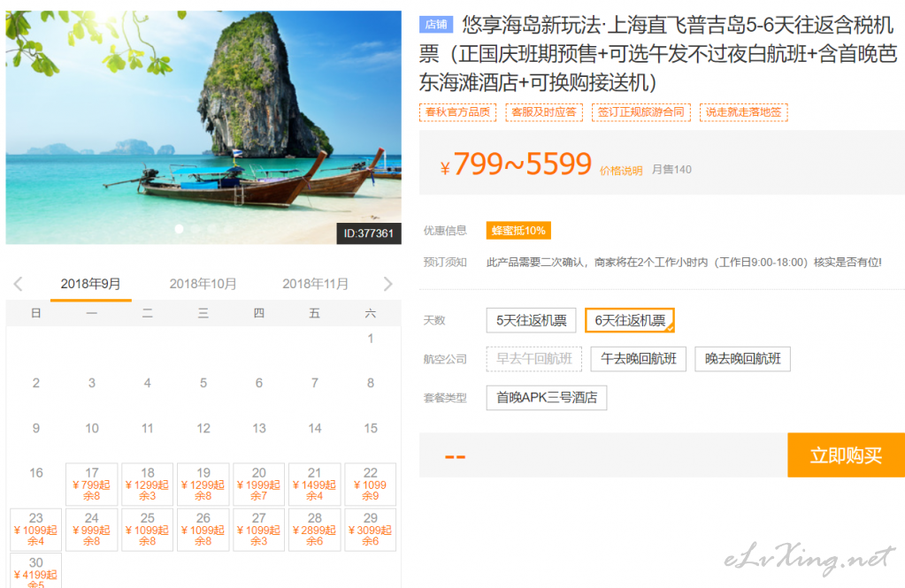Screen dimensions: 905x588
Task: Switch to the 2018年11月 tab
Action: 315,284
